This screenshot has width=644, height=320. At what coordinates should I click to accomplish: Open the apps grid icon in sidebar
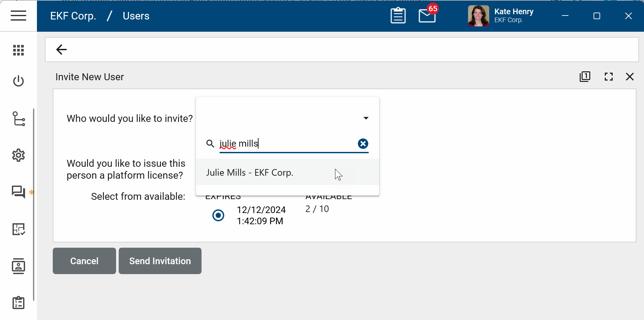coord(18,50)
